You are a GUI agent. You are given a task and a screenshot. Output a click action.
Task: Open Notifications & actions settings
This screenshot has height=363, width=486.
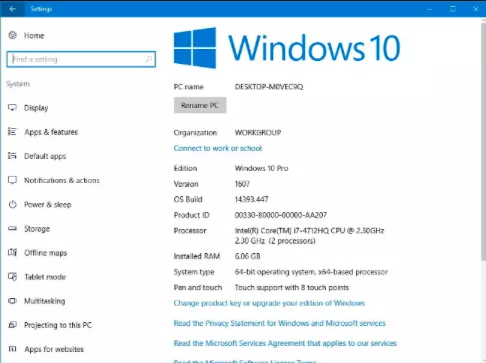[62, 180]
